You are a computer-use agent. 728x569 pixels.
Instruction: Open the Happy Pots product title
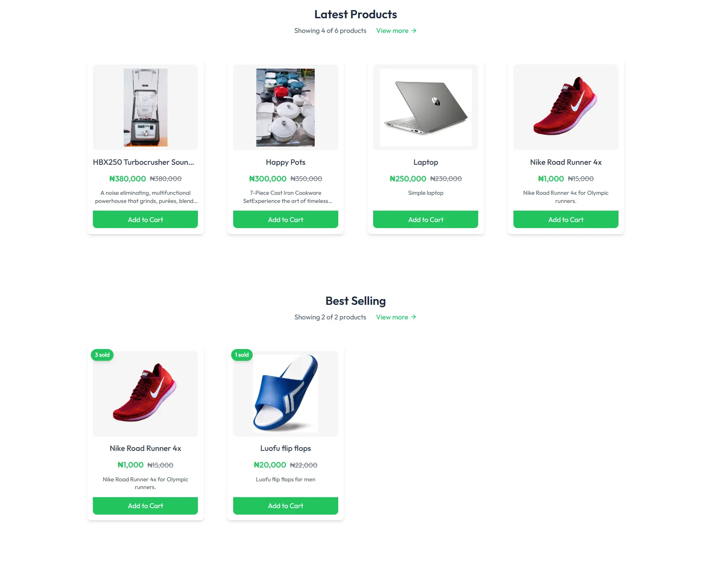[286, 162]
